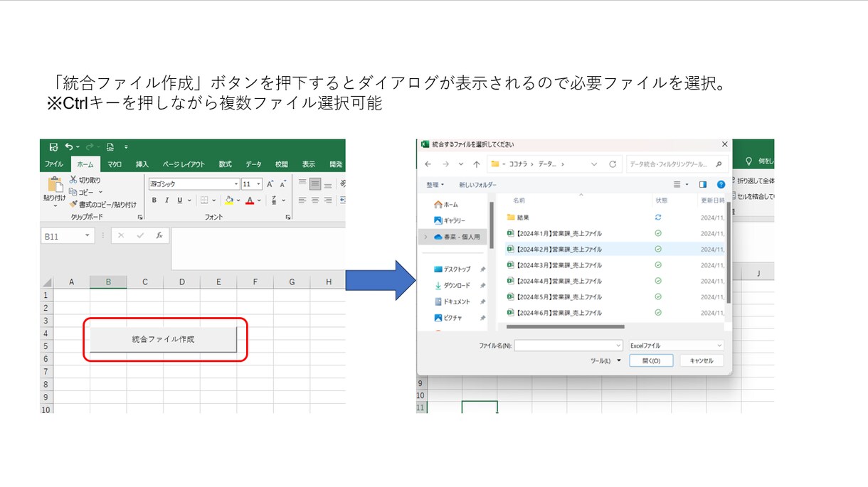The image size is (868, 487).
Task: Toggle Underline formatting button
Action: pyautogui.click(x=179, y=200)
